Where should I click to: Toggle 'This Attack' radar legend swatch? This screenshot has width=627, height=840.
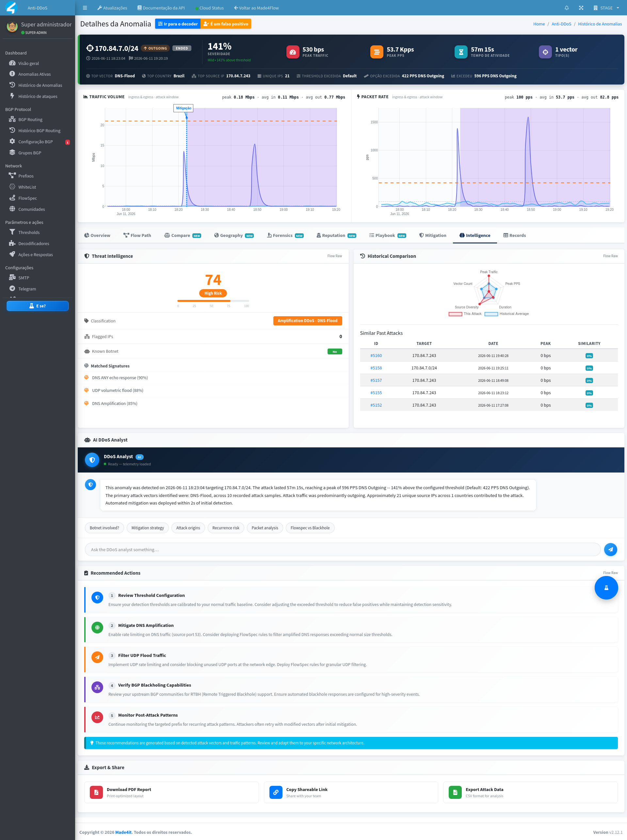tap(455, 314)
